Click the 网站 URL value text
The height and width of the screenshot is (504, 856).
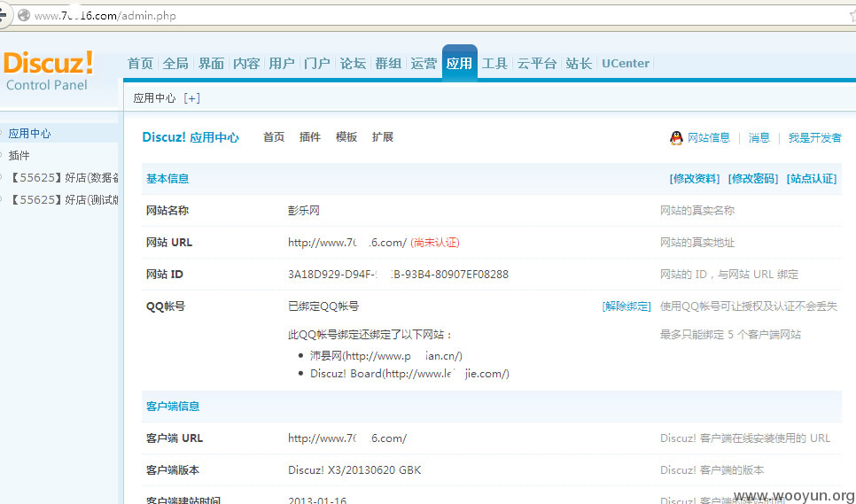coord(347,243)
